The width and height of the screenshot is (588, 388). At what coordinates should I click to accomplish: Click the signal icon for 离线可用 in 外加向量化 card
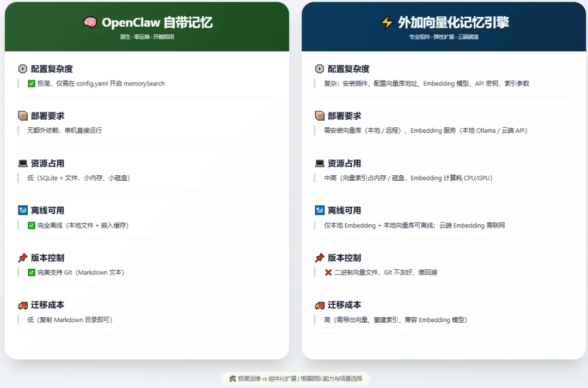coord(320,210)
